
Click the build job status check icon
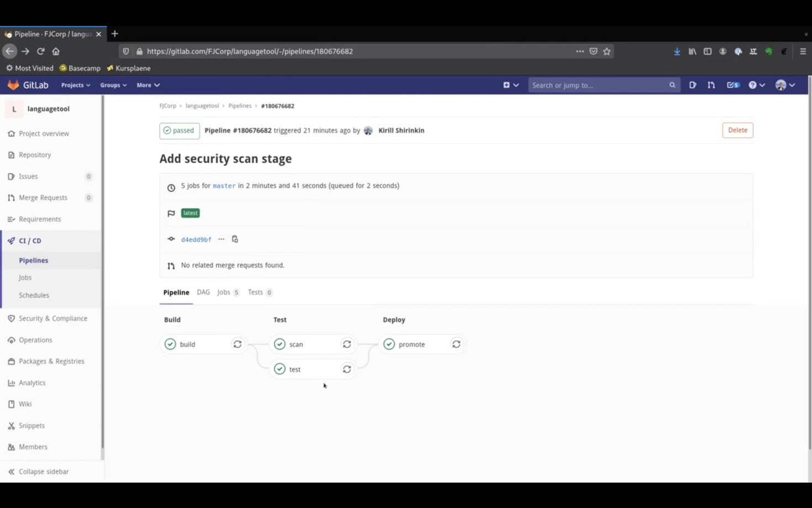(x=170, y=344)
